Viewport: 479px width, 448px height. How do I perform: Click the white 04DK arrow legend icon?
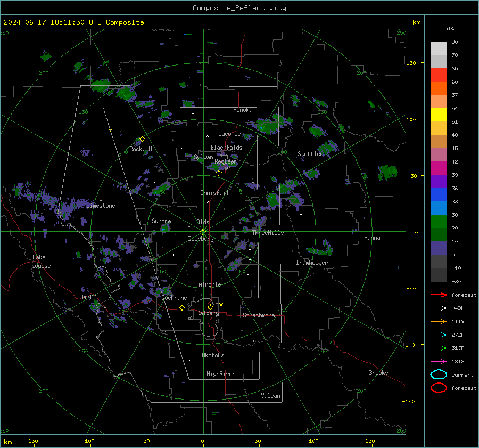pos(439,308)
